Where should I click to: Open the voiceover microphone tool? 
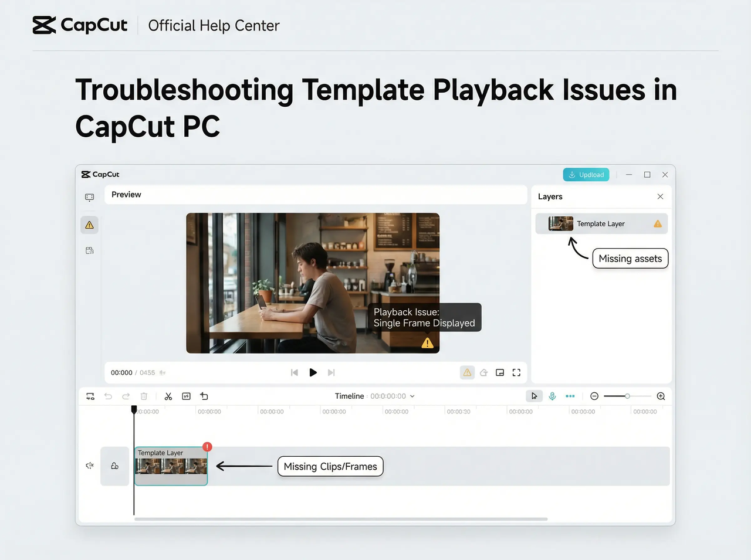pos(552,396)
